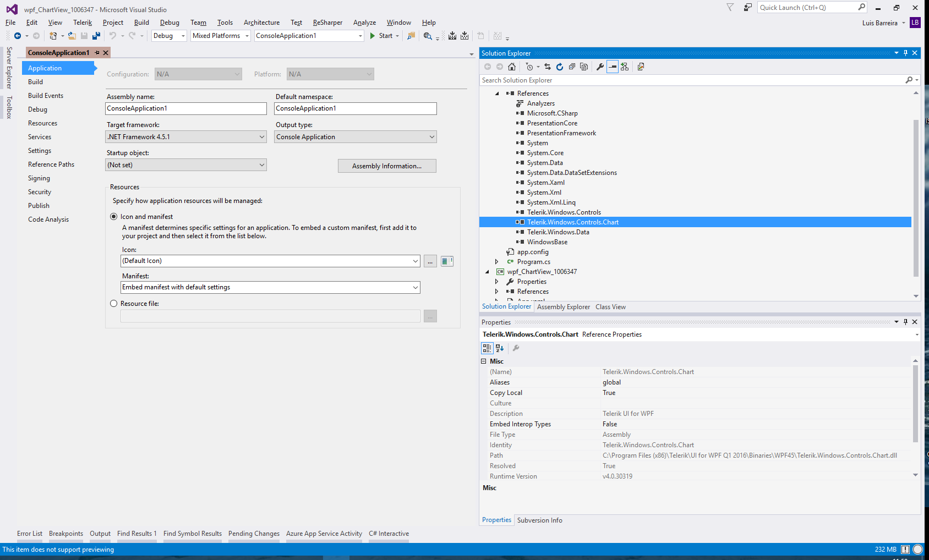
Task: Click the Assembly Information button
Action: tap(387, 166)
